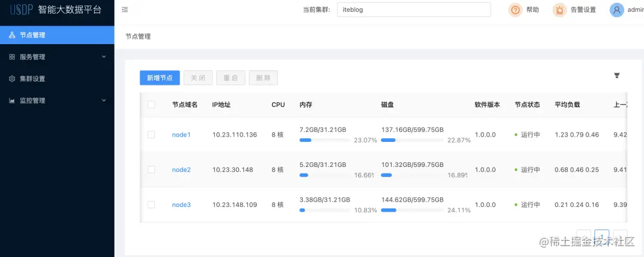Viewport: 644px width, 257px height.
Task: Click load value 1.23 0.79 0.46
Action: click(577, 135)
